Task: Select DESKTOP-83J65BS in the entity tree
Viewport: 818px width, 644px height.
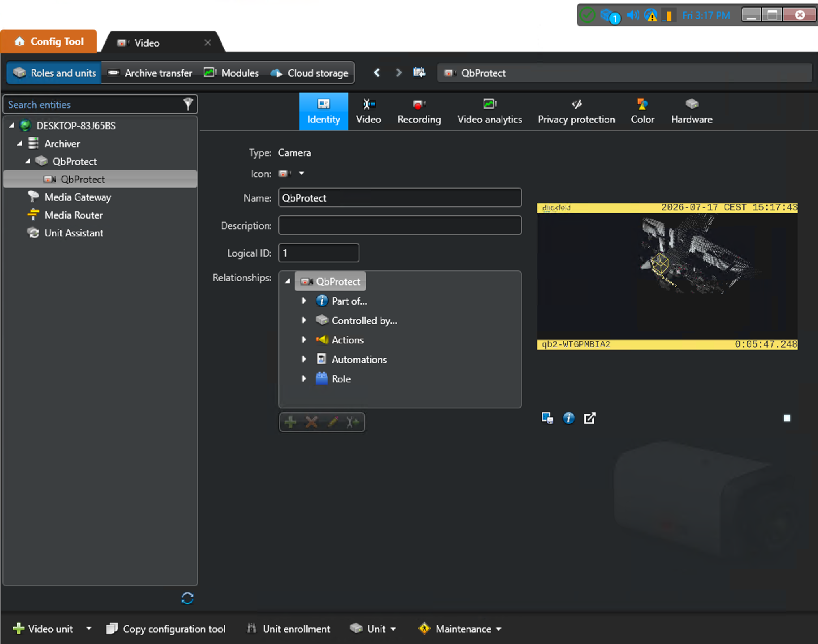Action: click(76, 126)
